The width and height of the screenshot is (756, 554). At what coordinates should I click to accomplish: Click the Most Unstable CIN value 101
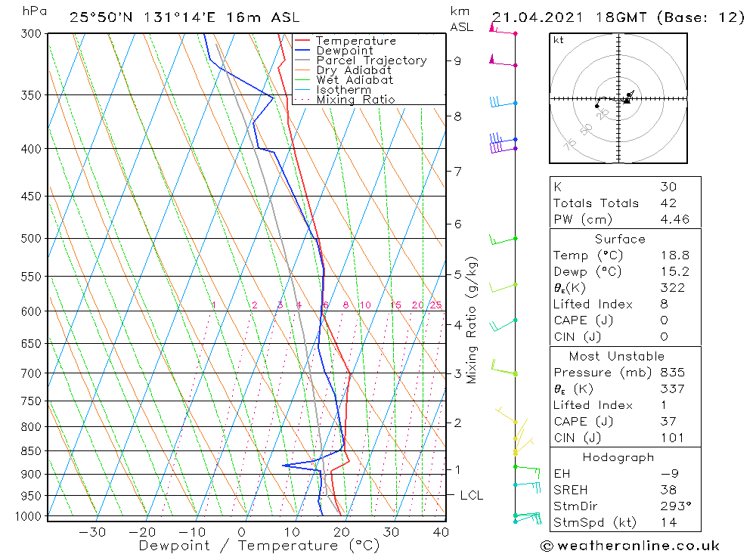click(672, 438)
